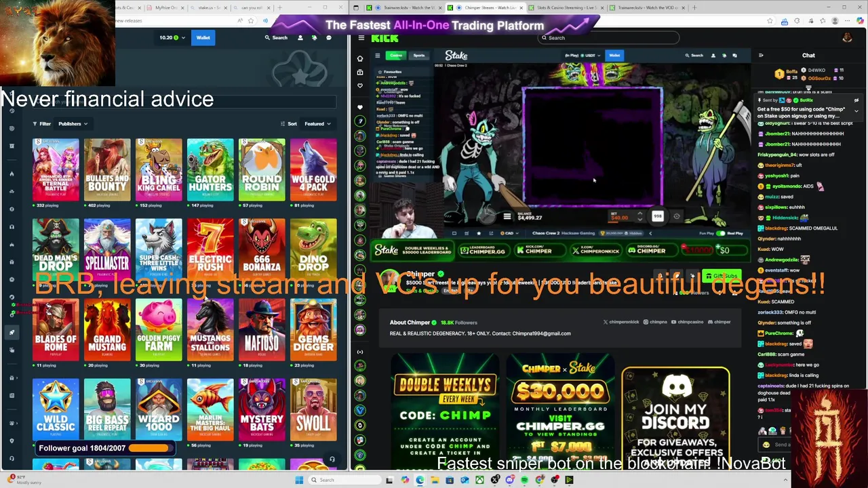Open the Kick user avatar menu
The width and height of the screenshot is (868, 488).
[846, 38]
